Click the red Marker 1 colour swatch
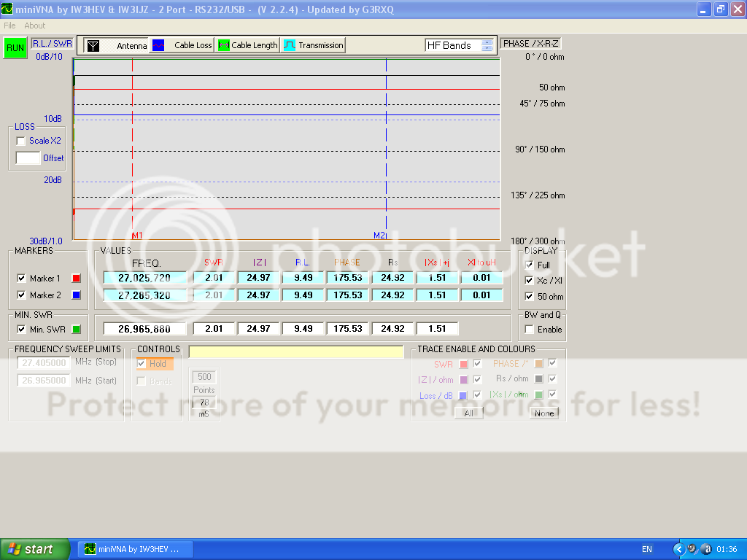 coord(76,278)
